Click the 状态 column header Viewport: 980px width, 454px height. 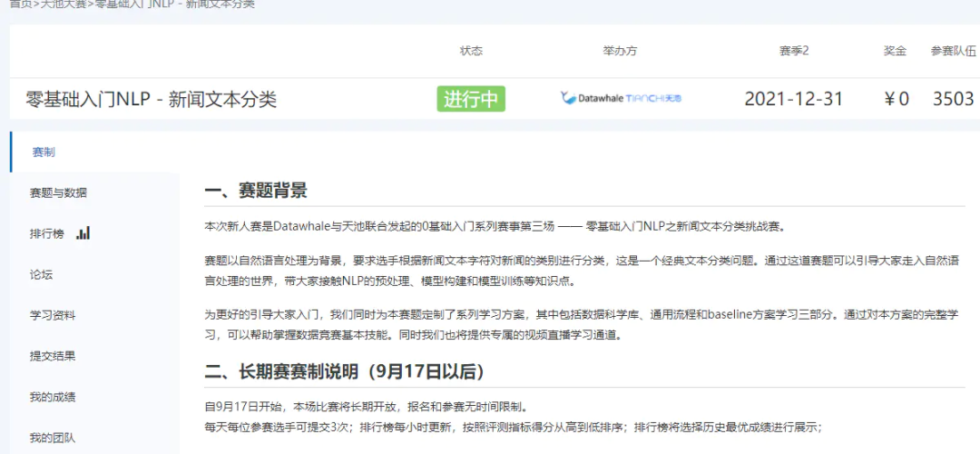click(471, 51)
